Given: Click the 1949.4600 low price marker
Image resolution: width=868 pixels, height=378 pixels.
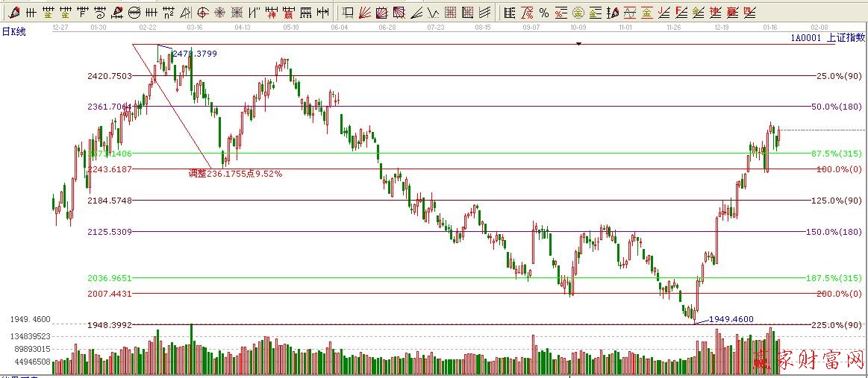Looking at the screenshot, I should (731, 318).
